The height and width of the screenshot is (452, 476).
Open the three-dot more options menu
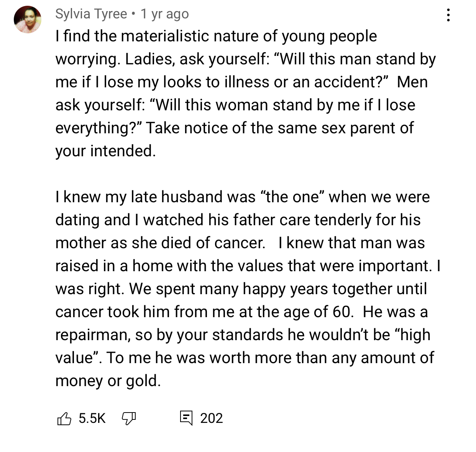tap(448, 15)
